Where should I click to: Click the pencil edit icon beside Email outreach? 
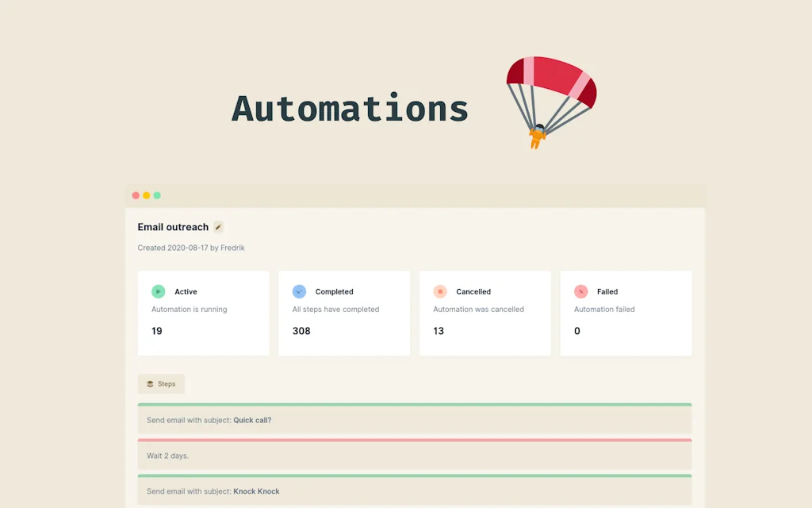(x=218, y=227)
